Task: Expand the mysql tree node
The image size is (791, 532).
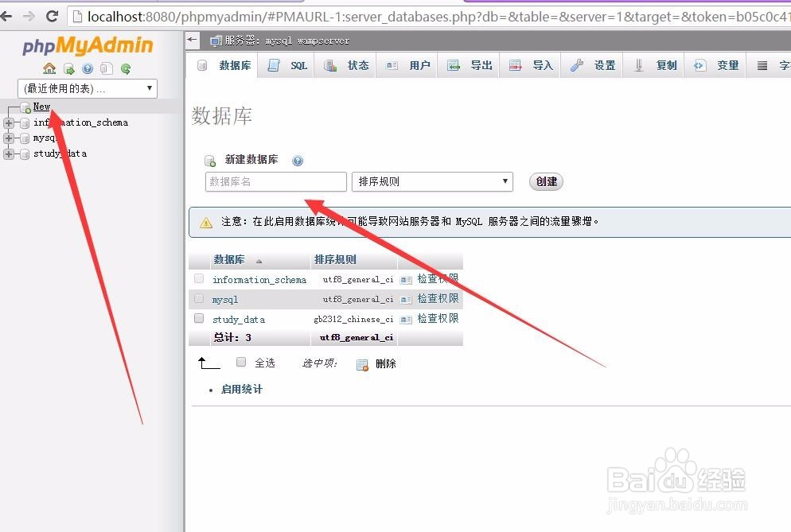Action: [x=9, y=138]
